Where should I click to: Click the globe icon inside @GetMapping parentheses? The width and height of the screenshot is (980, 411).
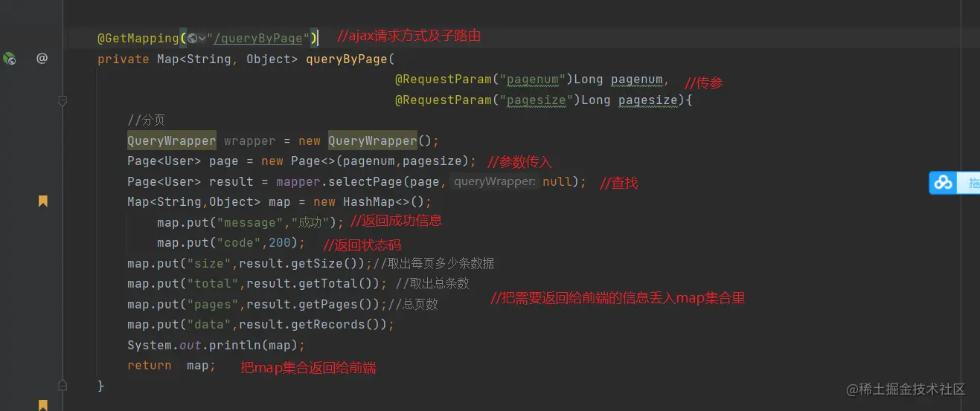pos(192,38)
